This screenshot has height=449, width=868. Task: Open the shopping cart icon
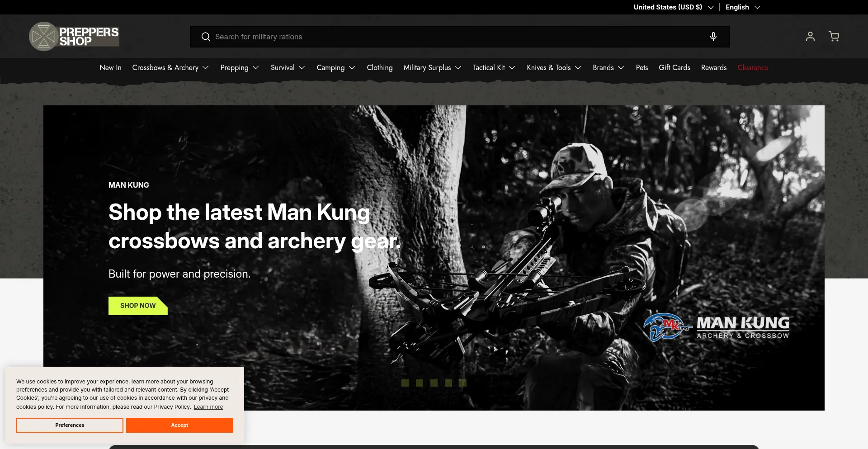click(834, 37)
